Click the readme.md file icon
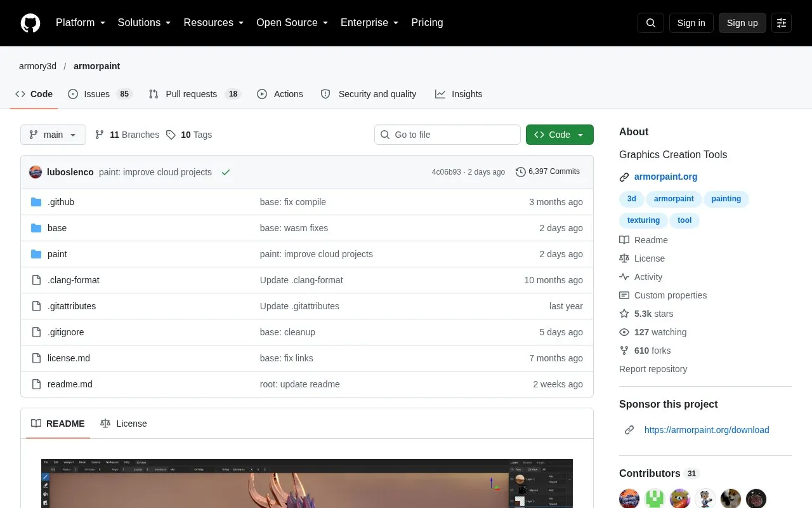The height and width of the screenshot is (508, 812). [x=36, y=384]
